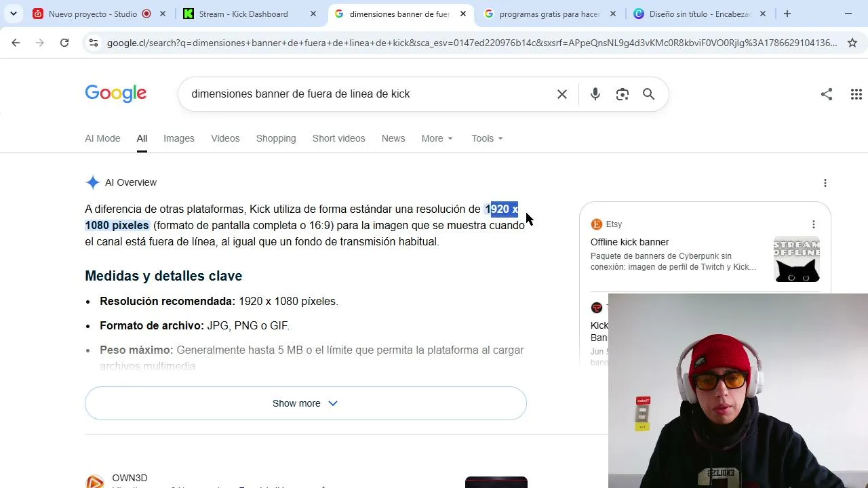
Task: Edit the Google search query field
Action: (x=366, y=94)
